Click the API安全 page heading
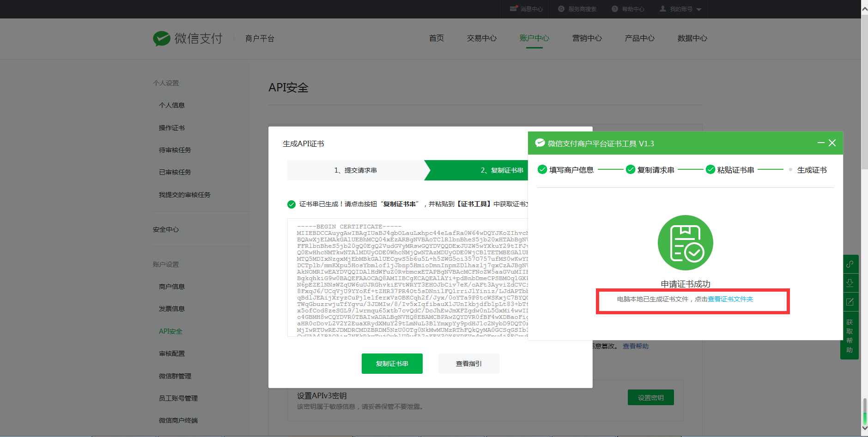The image size is (868, 437). coord(288,88)
